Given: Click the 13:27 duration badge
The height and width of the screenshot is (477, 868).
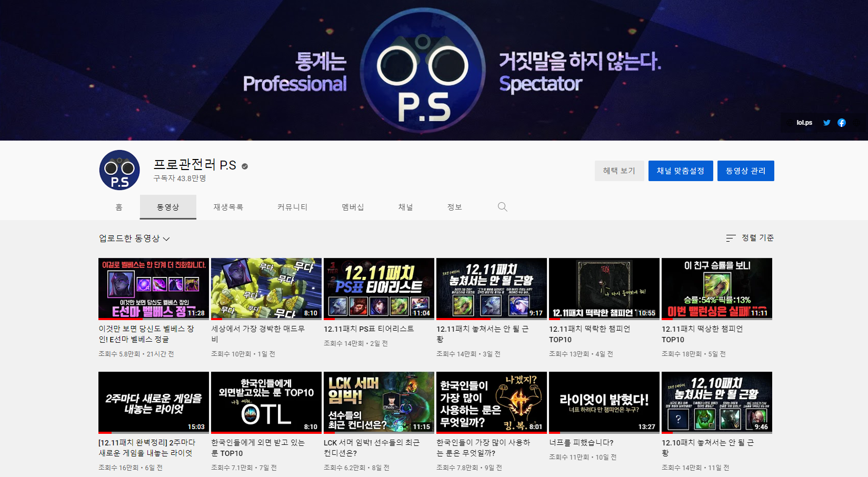Looking at the screenshot, I should 647,426.
